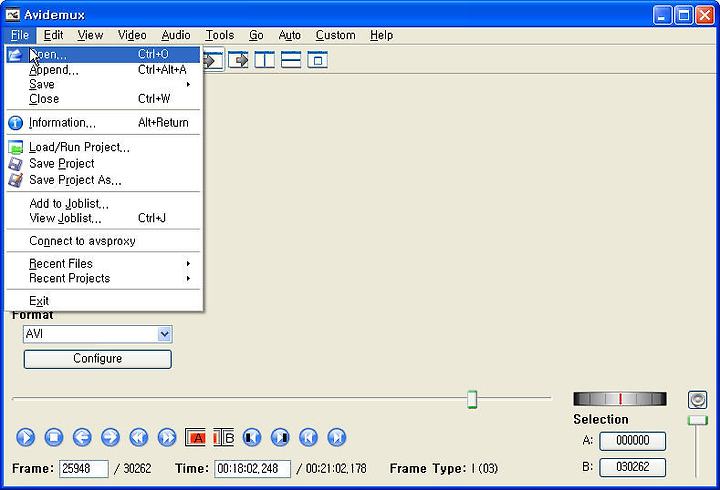Screen dimensions: 720x490
Task: Click the audio volume speaker icon
Action: pyautogui.click(x=697, y=400)
